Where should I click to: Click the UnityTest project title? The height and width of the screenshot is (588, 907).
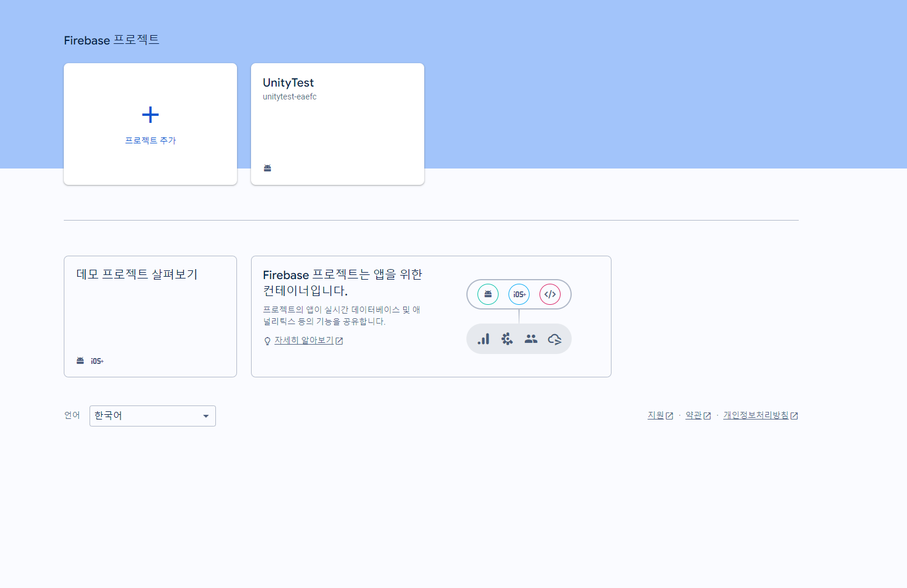pyautogui.click(x=288, y=82)
